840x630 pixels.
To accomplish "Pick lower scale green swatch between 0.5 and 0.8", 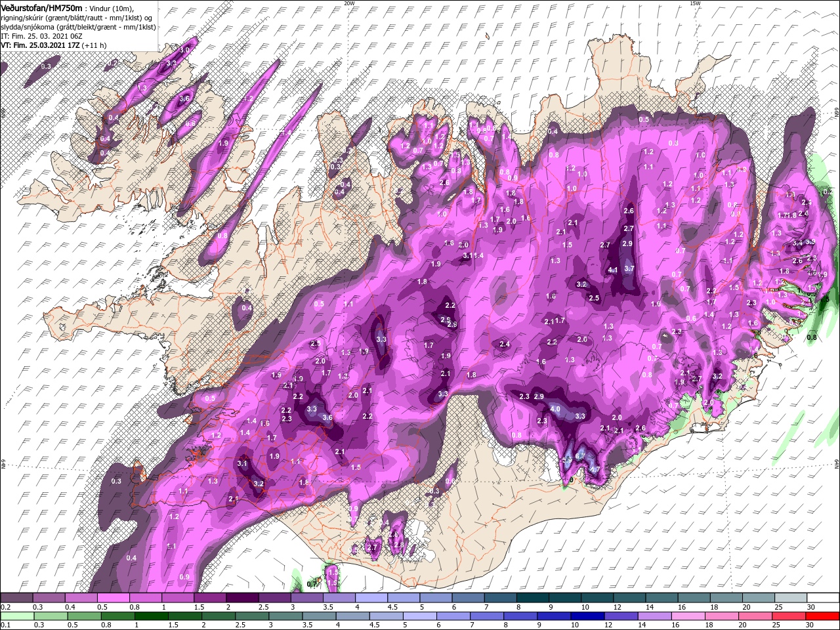I will click(83, 616).
